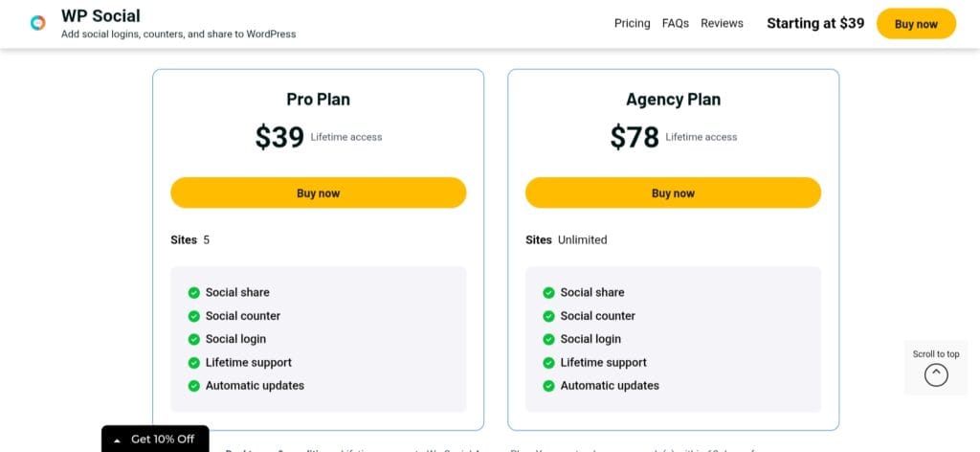Click the Agency Plan heading

673,100
